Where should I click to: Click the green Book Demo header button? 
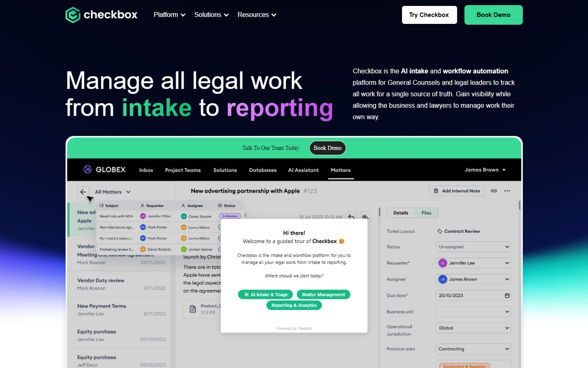click(493, 15)
